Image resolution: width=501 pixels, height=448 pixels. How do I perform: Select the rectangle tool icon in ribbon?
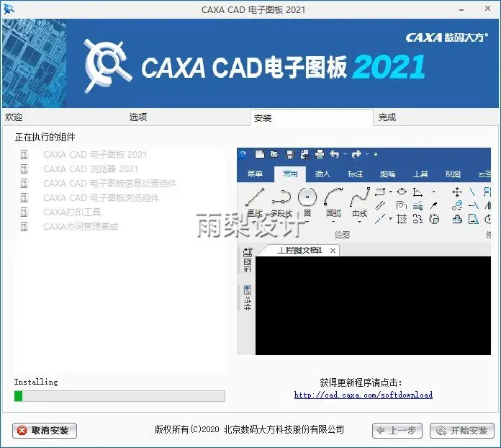[x=380, y=192]
